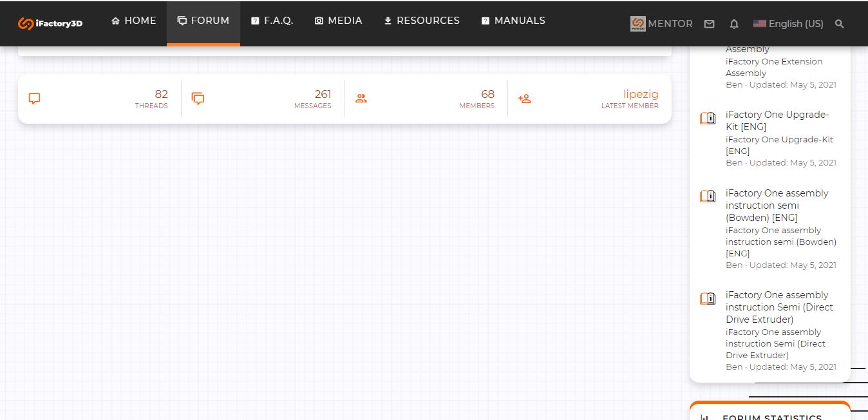
Task: Click the Upgrade-Kit resource book icon
Action: click(708, 119)
